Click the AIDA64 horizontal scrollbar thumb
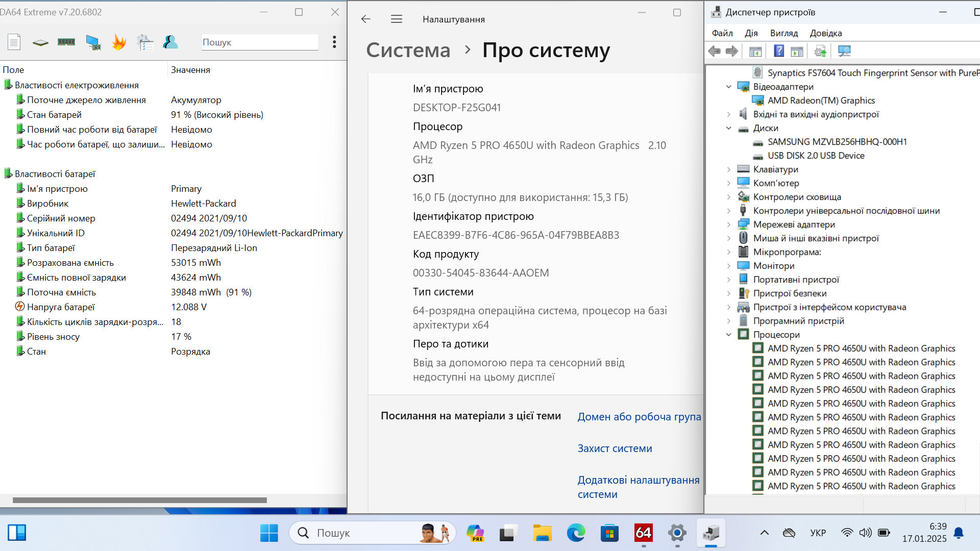Image resolution: width=980 pixels, height=551 pixels. 140,500
